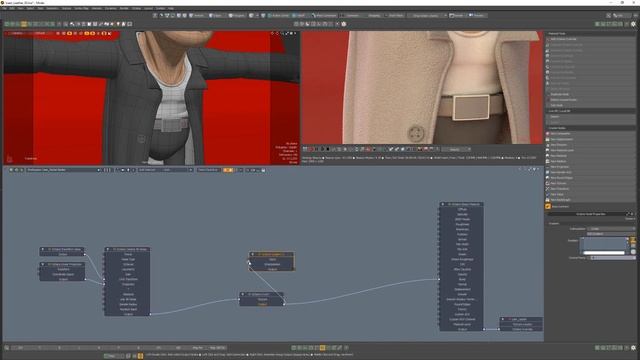Create a New Value node
This screenshot has height=360, width=640.
point(591,194)
